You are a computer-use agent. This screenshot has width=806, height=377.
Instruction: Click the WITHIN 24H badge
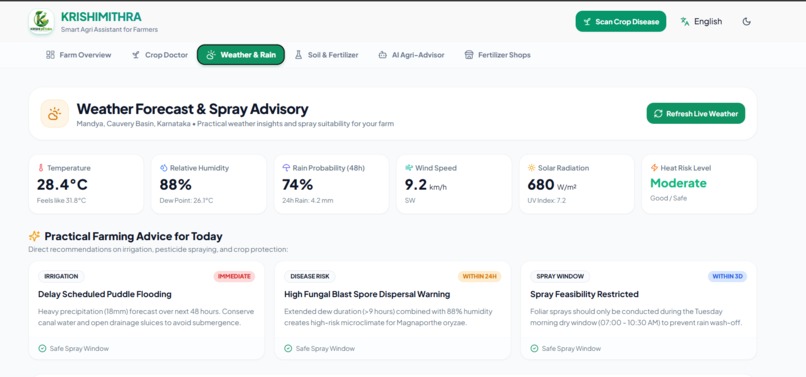(x=480, y=276)
